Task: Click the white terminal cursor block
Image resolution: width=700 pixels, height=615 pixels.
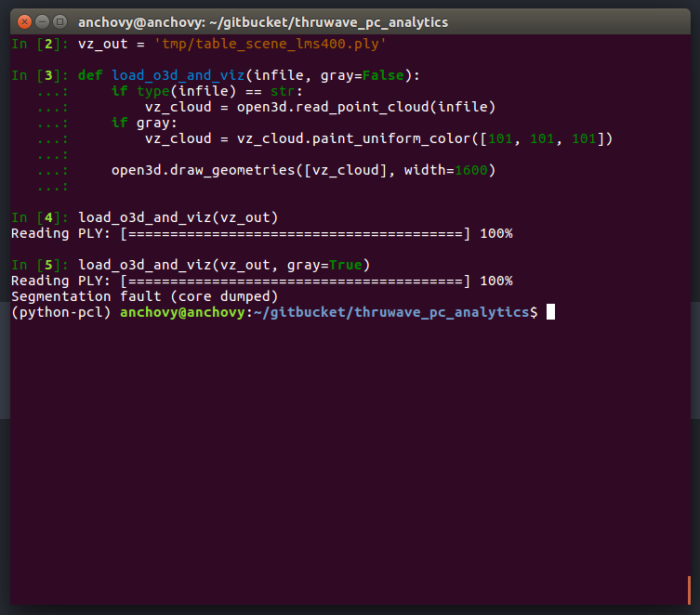Action: click(x=551, y=312)
